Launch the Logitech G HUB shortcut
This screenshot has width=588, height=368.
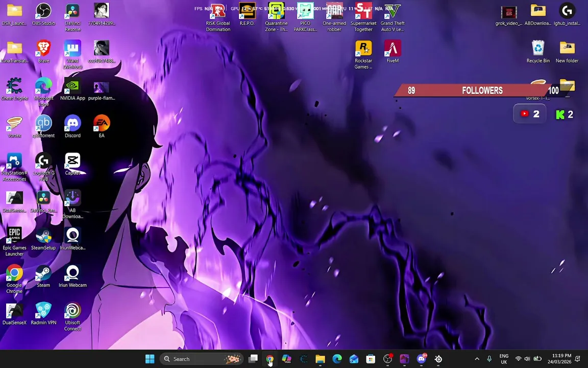[x=43, y=168]
